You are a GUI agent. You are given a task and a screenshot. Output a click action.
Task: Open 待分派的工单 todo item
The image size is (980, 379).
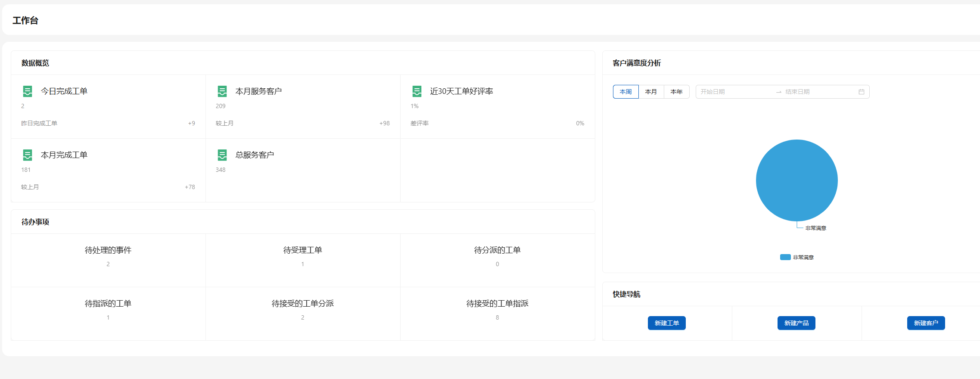pyautogui.click(x=498, y=260)
